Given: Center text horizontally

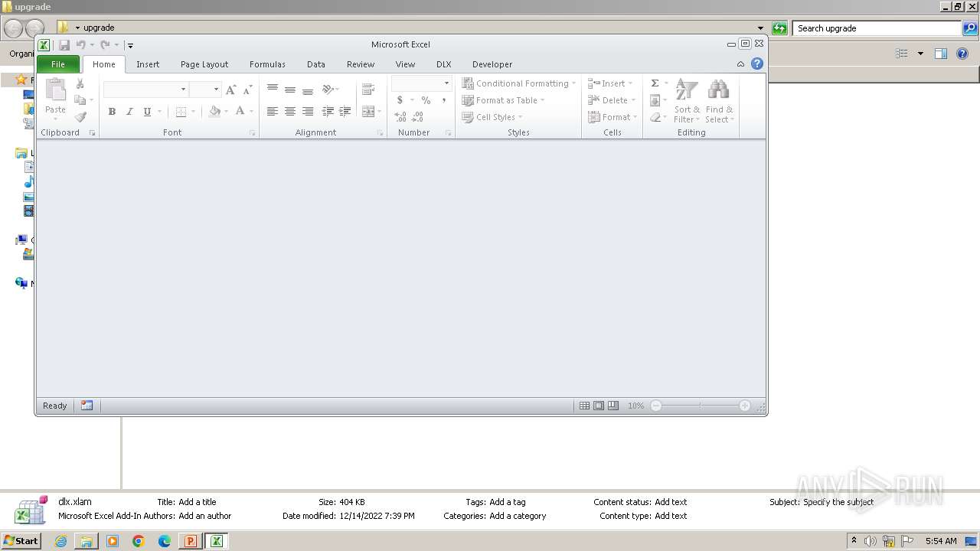Looking at the screenshot, I should coord(289,112).
